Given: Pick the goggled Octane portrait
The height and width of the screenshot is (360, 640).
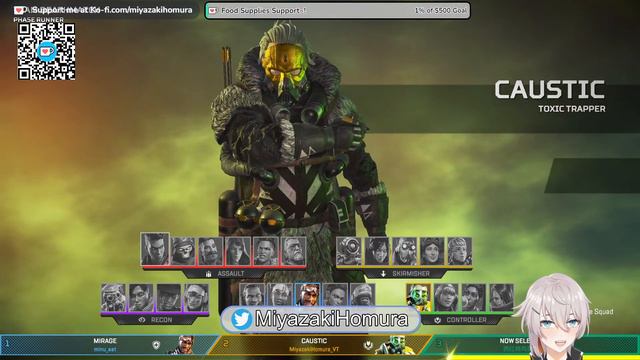Looking at the screenshot, I should coord(404,251).
